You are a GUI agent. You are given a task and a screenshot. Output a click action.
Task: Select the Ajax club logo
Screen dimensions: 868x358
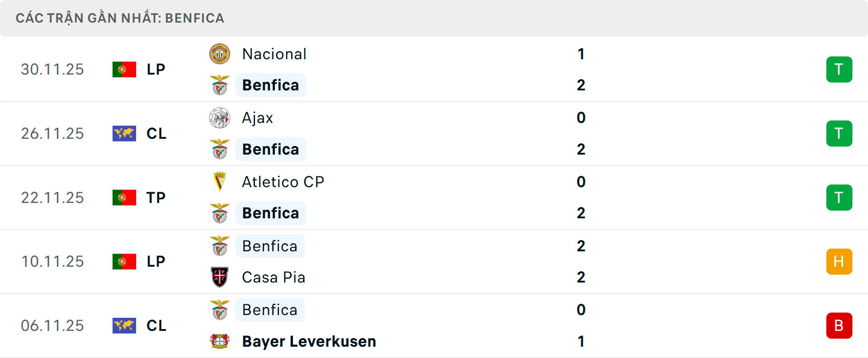point(220,118)
